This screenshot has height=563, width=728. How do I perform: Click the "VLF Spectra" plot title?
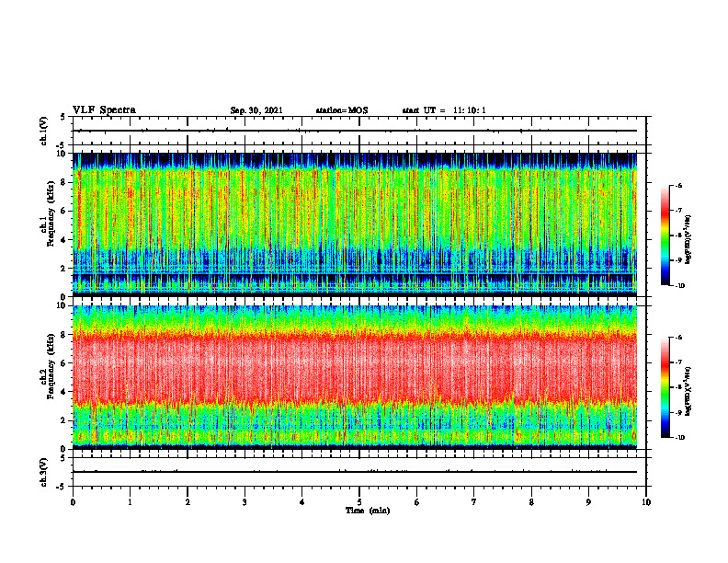click(104, 110)
